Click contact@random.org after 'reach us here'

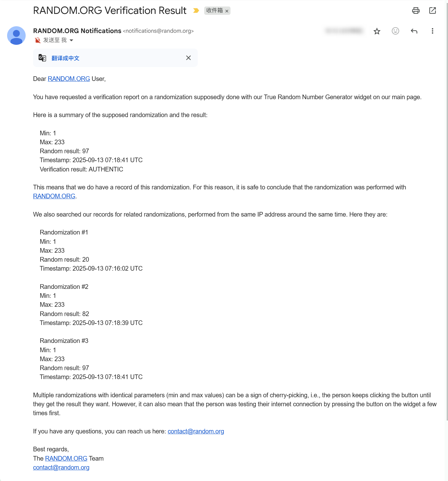[196, 431]
